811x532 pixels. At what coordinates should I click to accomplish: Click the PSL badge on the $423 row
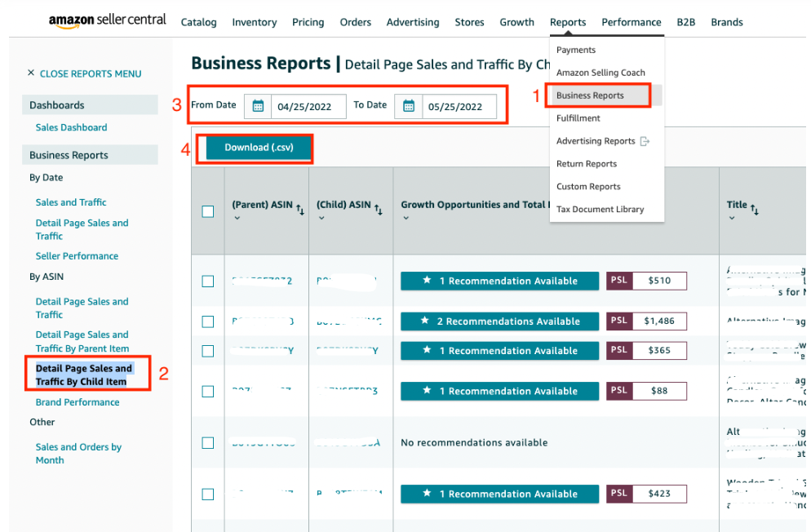pyautogui.click(x=619, y=494)
